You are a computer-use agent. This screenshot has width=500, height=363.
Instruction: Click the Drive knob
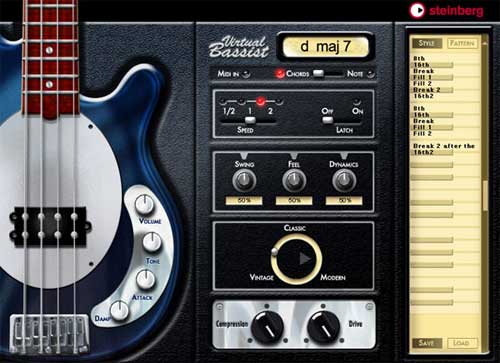pos(323,327)
